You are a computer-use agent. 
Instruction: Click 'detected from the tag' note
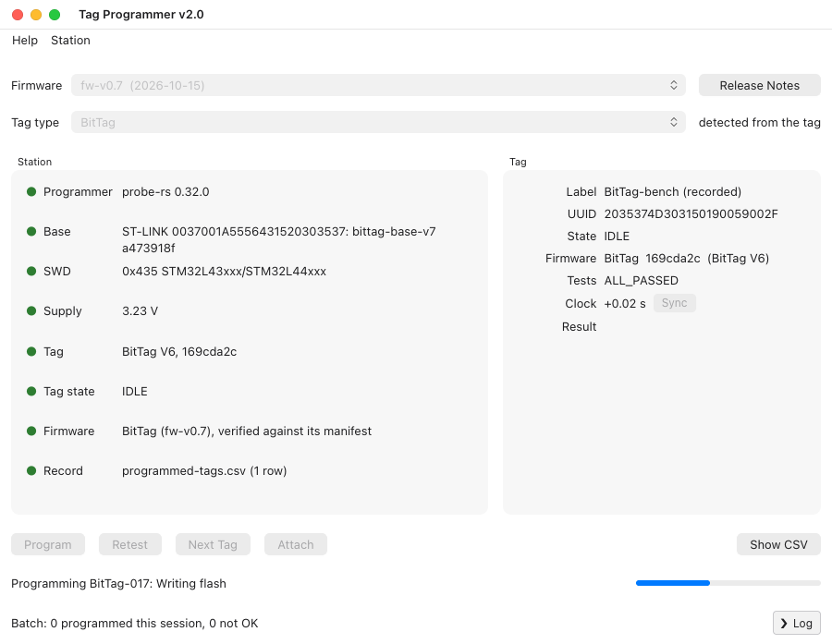pyautogui.click(x=759, y=123)
